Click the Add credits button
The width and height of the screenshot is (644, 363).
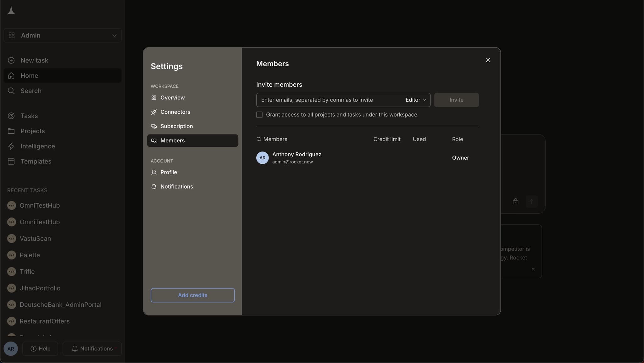click(x=192, y=295)
